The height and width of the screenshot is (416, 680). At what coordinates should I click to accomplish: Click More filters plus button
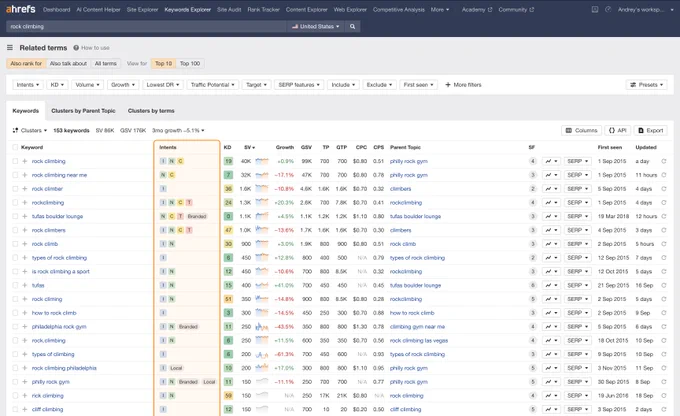(x=463, y=85)
